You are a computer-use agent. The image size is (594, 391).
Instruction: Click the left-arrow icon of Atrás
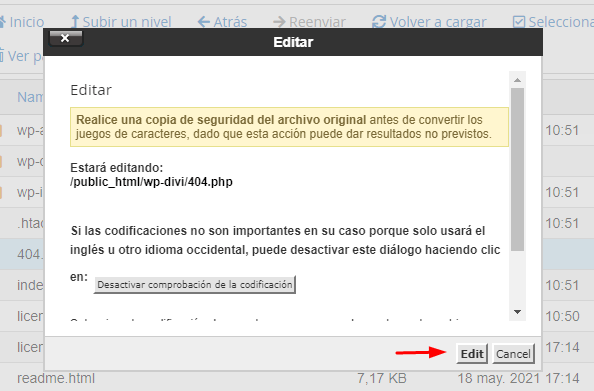click(x=204, y=22)
